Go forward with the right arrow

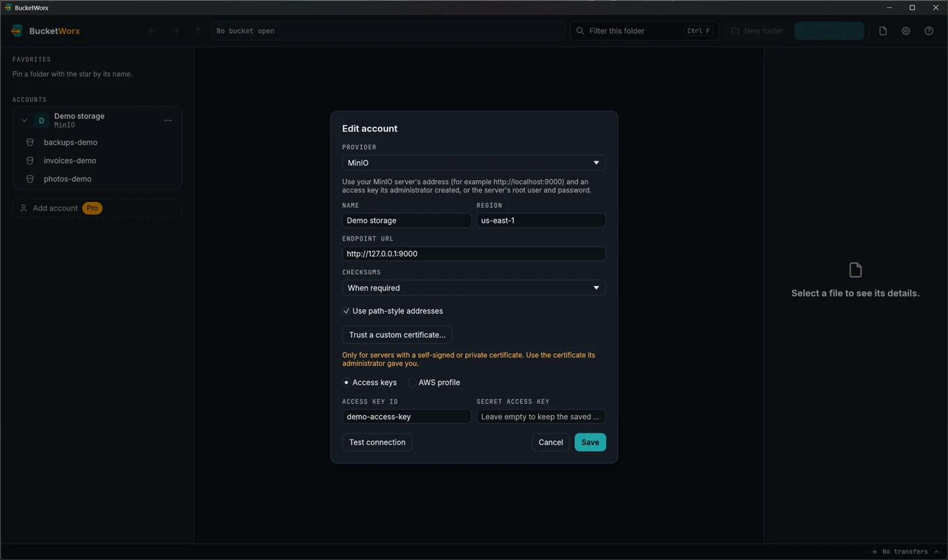(x=175, y=30)
